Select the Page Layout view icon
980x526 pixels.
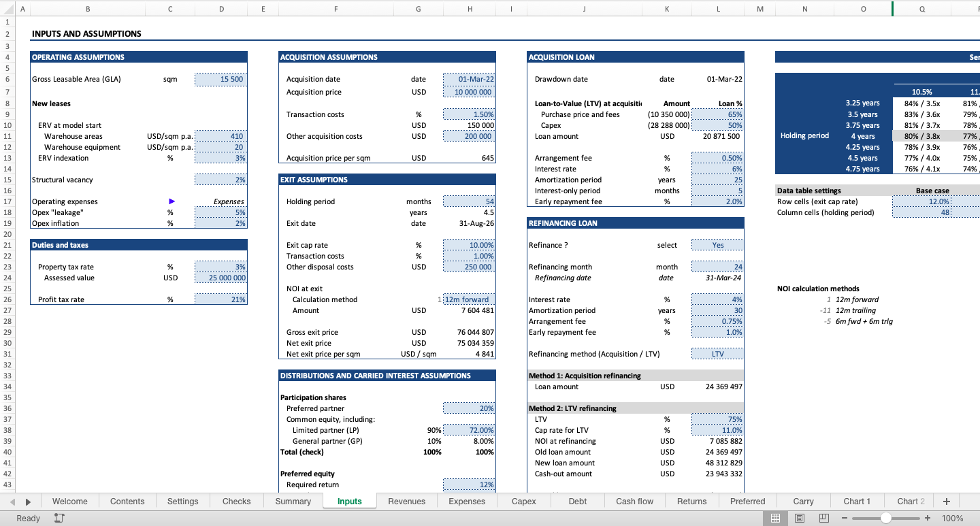(x=800, y=518)
